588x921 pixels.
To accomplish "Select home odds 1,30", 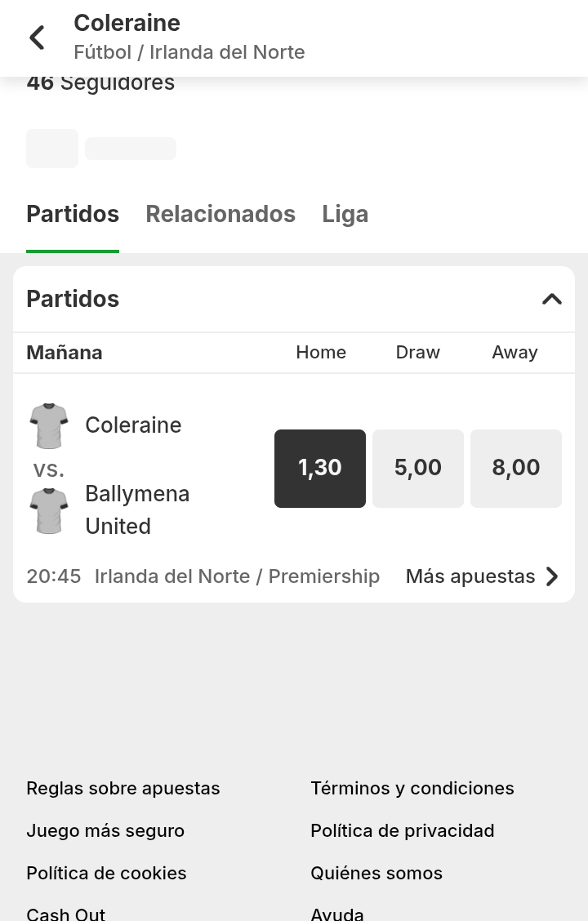I will (x=320, y=468).
